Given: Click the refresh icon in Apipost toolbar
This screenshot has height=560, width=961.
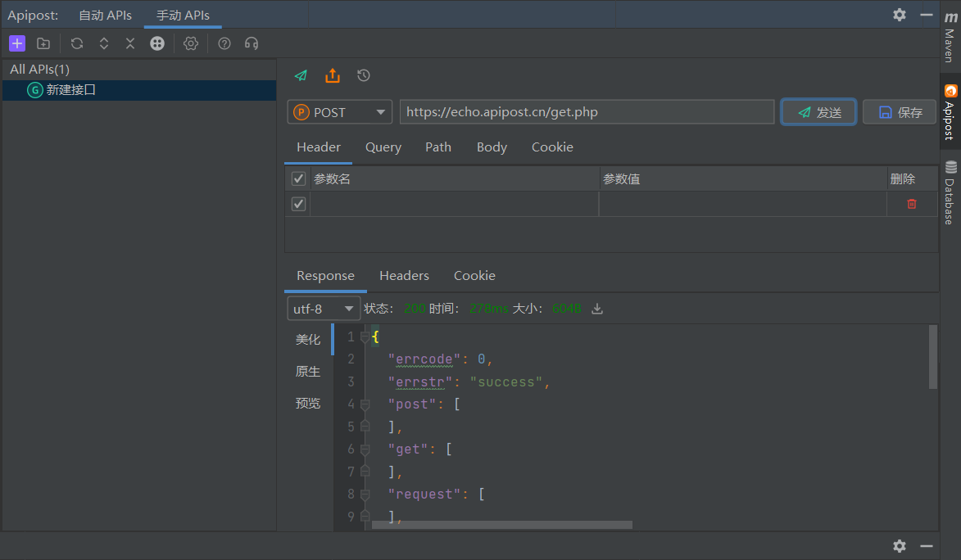Looking at the screenshot, I should pos(77,43).
